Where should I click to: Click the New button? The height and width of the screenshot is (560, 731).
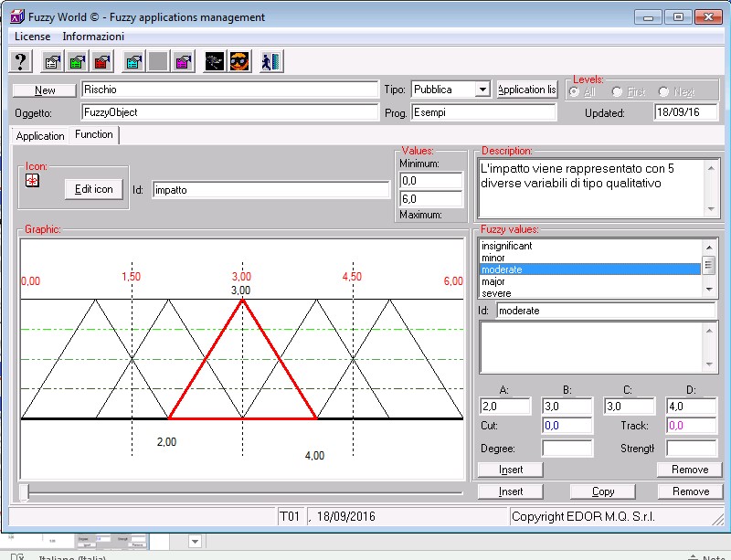44,90
